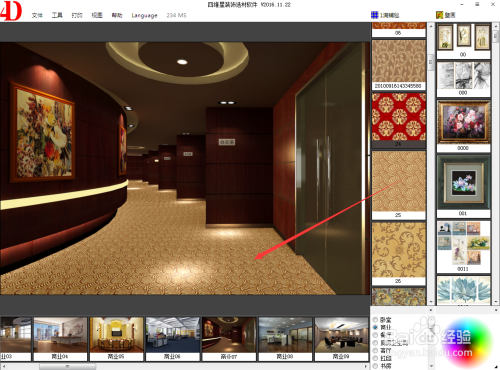
Task: Switch to the 书房 room type radio button
Action: (375, 366)
